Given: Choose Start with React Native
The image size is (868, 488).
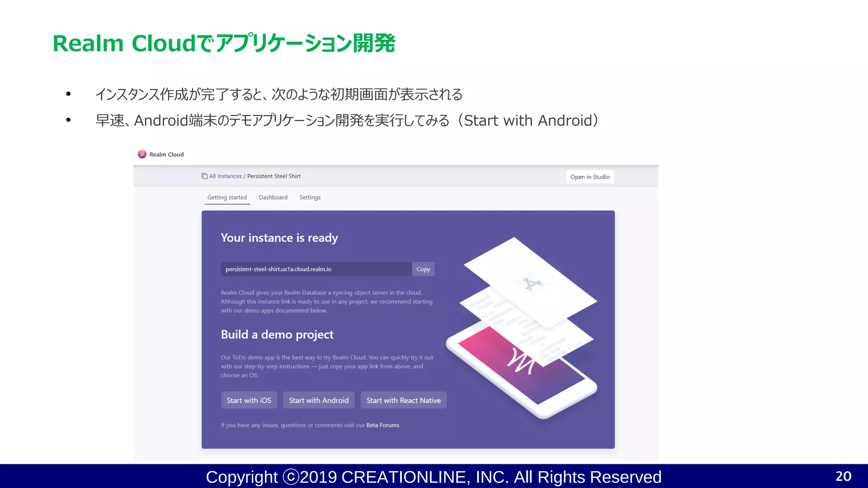Looking at the screenshot, I should 403,400.
